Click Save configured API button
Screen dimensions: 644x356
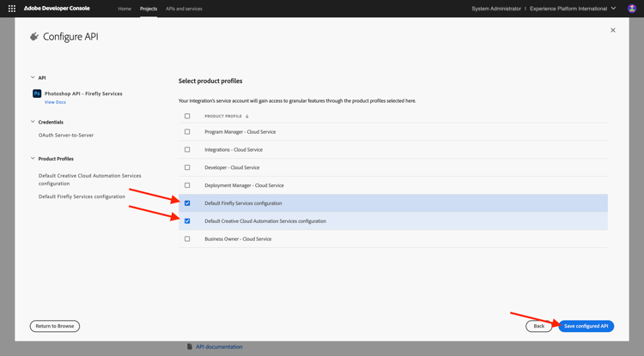[x=586, y=326]
